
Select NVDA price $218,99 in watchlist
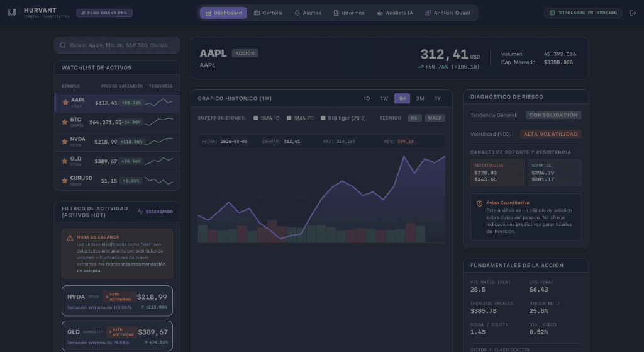(106, 142)
